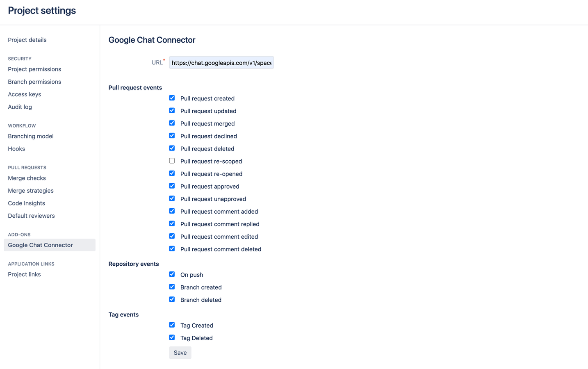588x369 pixels.
Task: Toggle Pull request merged checkbox
Action: [172, 123]
